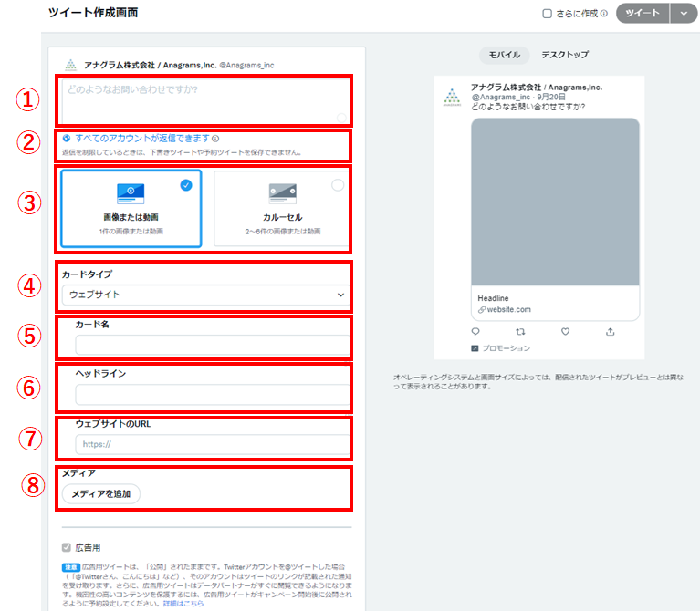The image size is (700, 611).
Task: Select the カルーセル media option
Action: tap(281, 208)
